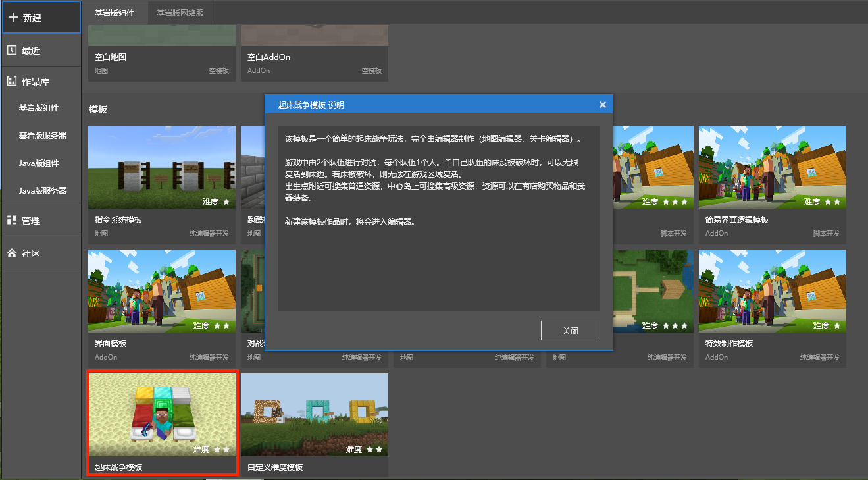Select the 界面模板 thumbnail

point(162,291)
